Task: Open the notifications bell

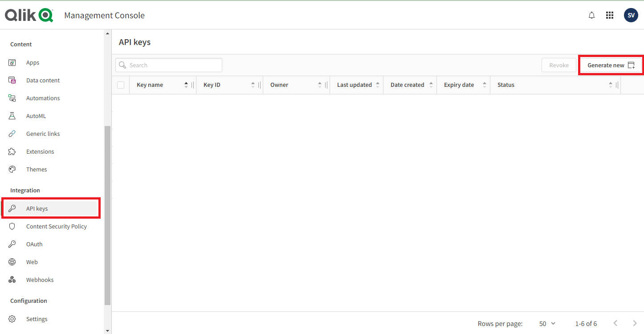Action: [x=591, y=15]
